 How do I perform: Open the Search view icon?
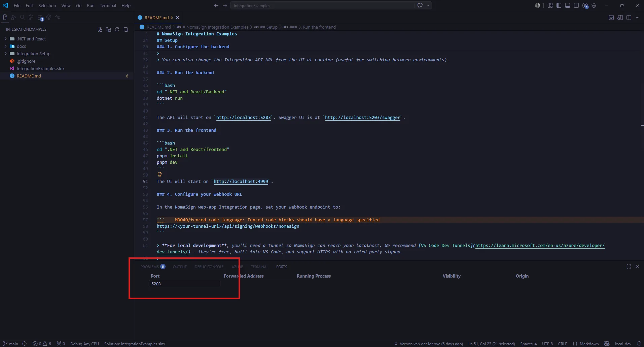[x=22, y=17]
